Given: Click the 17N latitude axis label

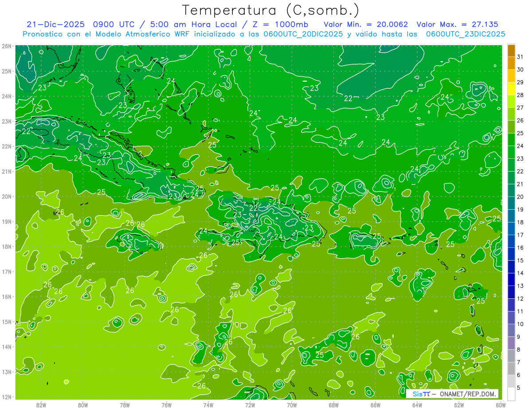Looking at the screenshot, I should click(7, 271).
